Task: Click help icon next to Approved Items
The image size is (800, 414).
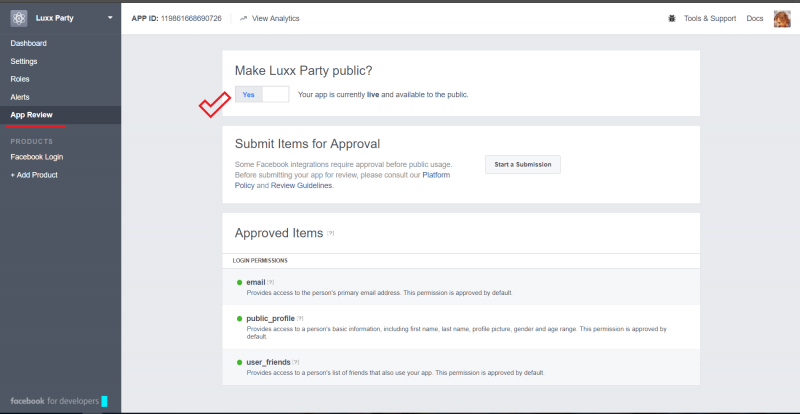Action: pos(331,233)
